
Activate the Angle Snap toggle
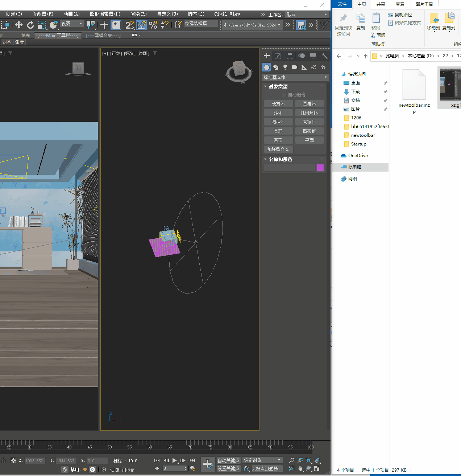pyautogui.click(x=141, y=25)
